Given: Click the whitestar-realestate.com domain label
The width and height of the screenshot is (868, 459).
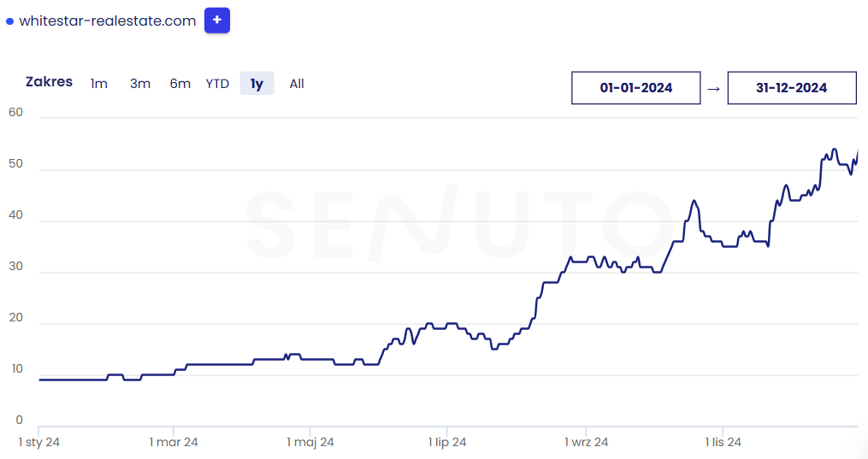Looking at the screenshot, I should pos(108,21).
